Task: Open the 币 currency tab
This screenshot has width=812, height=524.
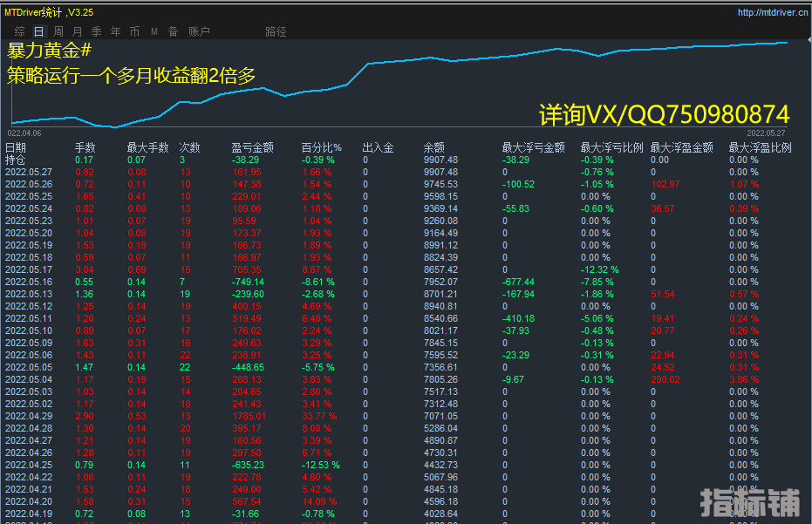Action: click(134, 31)
